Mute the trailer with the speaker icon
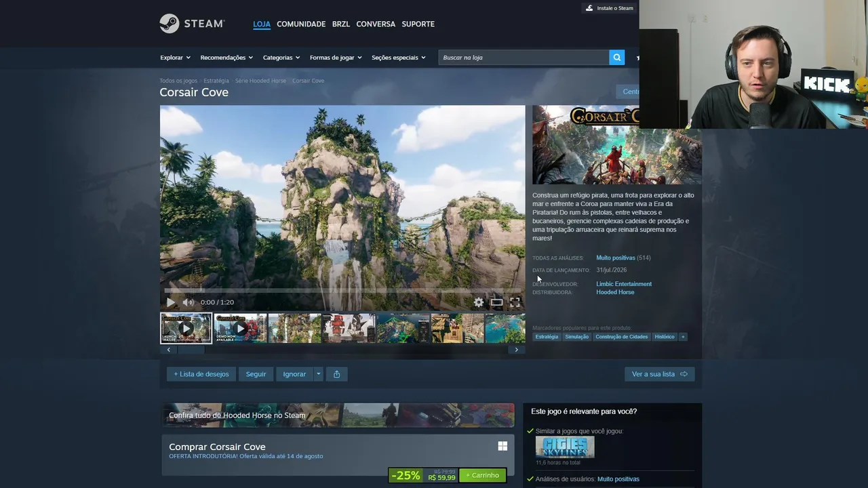The image size is (868, 488). tap(188, 302)
